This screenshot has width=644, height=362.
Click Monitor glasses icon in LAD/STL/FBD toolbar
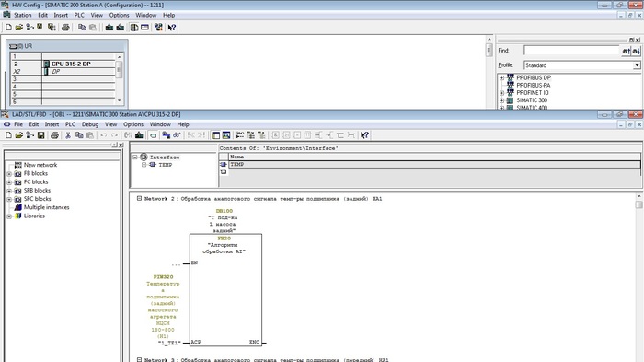pyautogui.click(x=177, y=134)
